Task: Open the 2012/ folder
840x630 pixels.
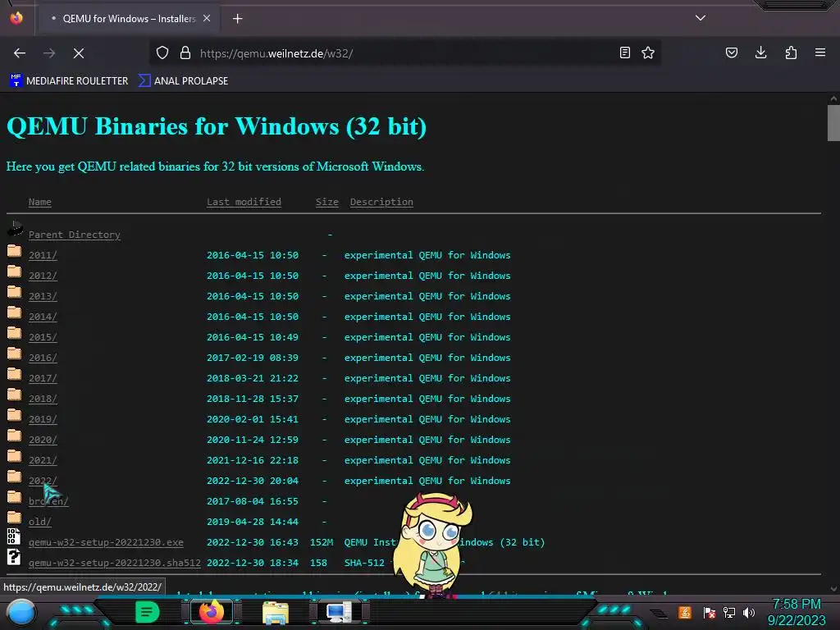Action: click(x=43, y=276)
